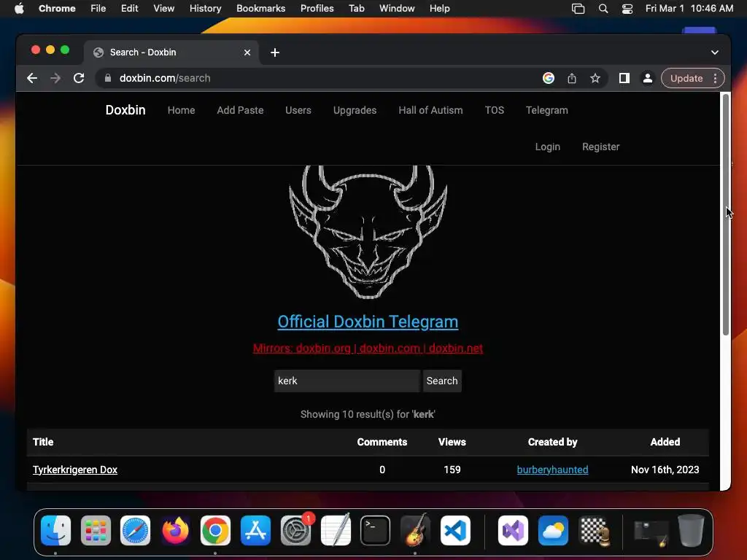View site information via the lock icon

pyautogui.click(x=108, y=78)
